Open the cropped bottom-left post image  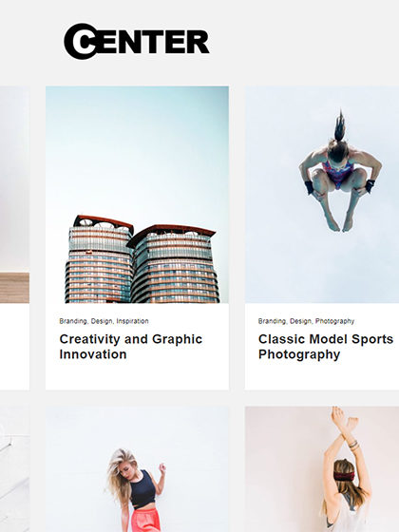(x=14, y=469)
